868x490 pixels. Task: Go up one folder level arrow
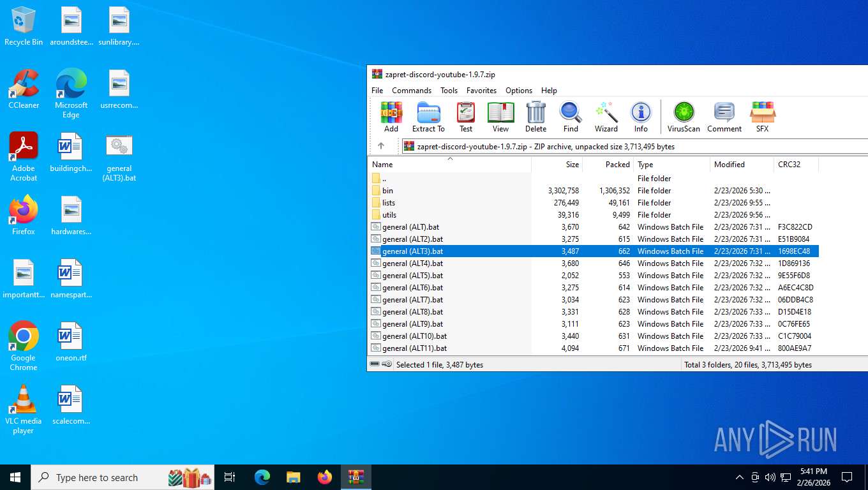coord(381,146)
